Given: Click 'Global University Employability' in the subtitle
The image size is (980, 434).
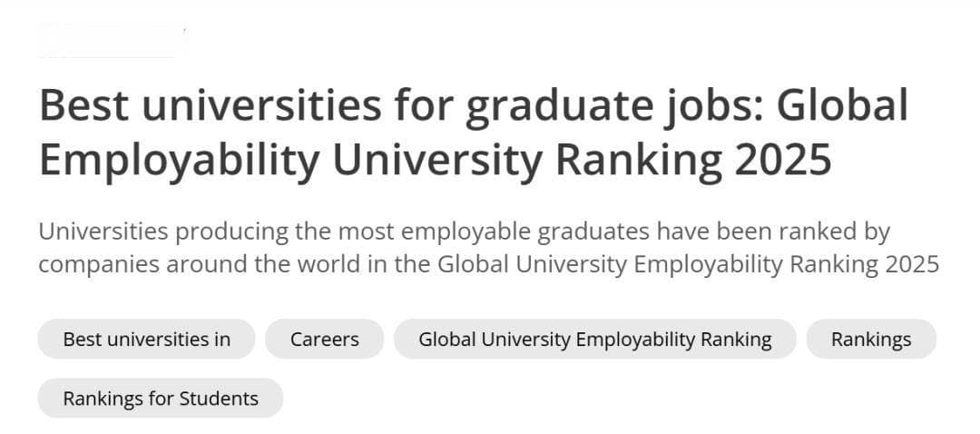Looking at the screenshot, I should [x=610, y=264].
